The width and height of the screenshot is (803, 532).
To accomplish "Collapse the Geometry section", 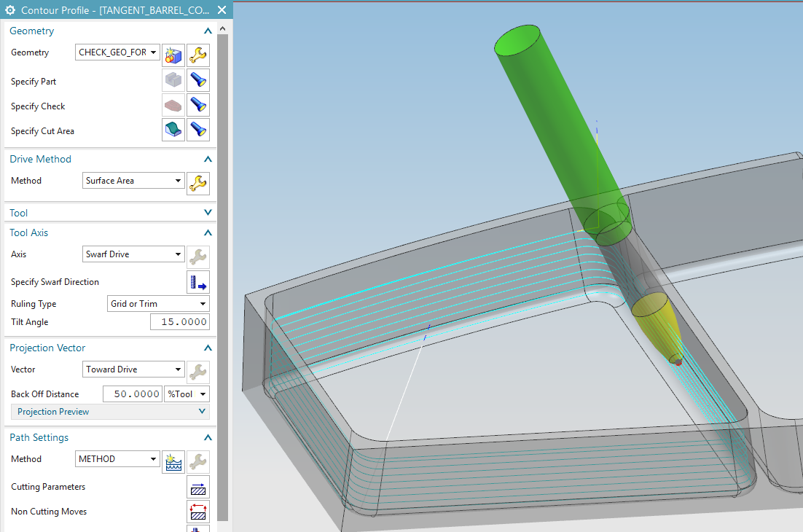I will pos(208,31).
